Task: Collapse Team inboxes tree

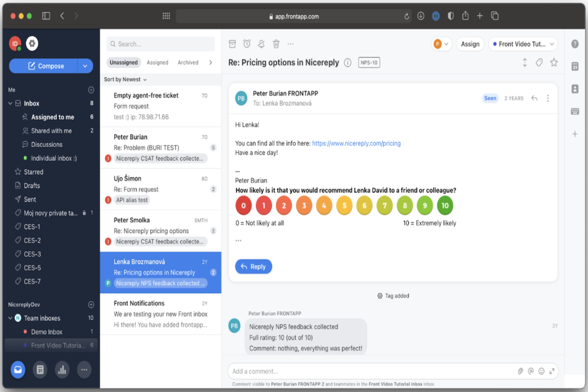Action: (10, 318)
